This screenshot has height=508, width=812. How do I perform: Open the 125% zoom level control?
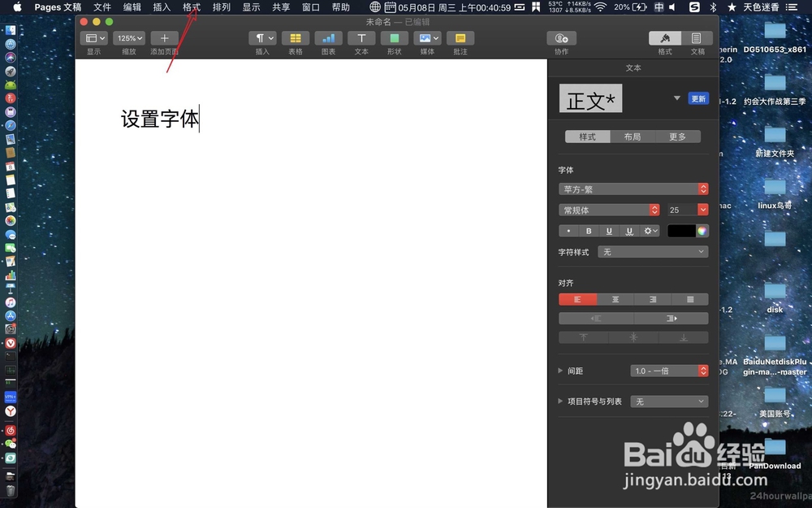coord(129,38)
